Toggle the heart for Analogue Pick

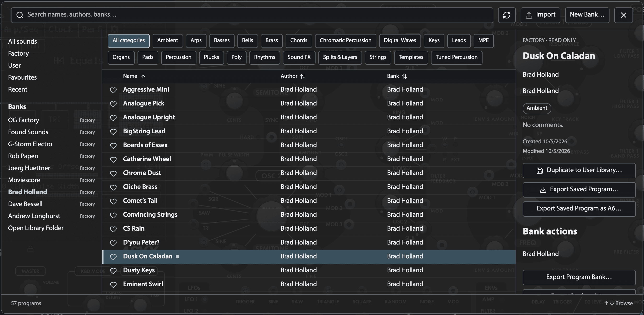pyautogui.click(x=113, y=104)
